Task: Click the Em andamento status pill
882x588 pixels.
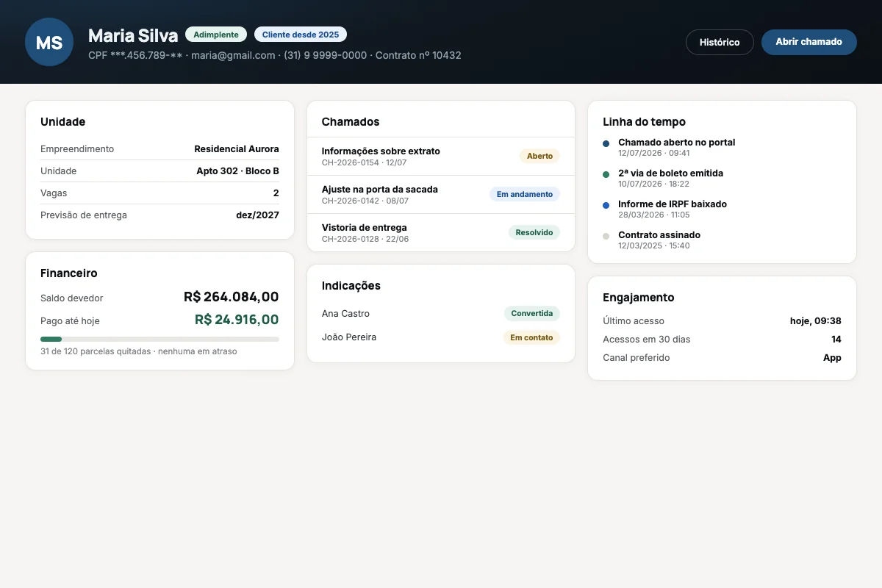Action: [x=525, y=194]
